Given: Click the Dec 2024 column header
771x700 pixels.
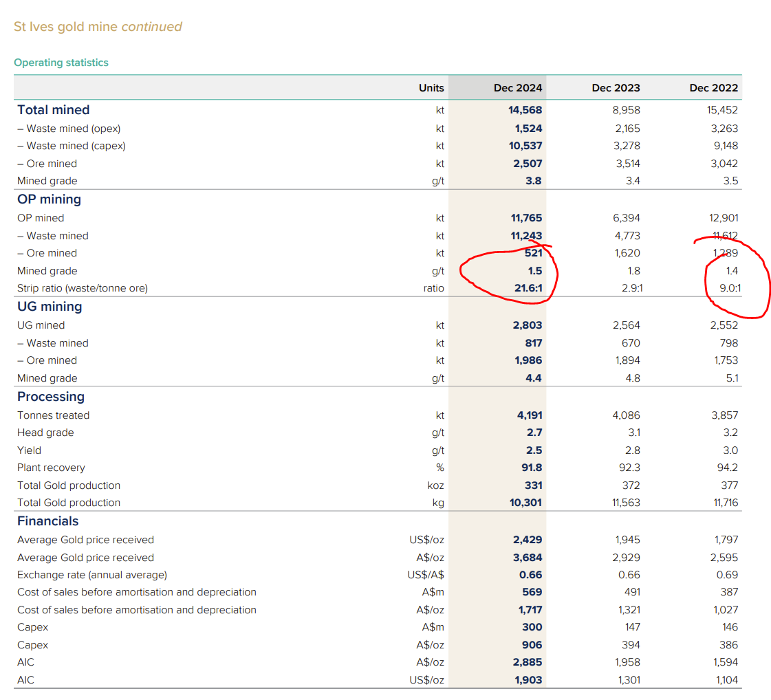Looking at the screenshot, I should 517,87.
